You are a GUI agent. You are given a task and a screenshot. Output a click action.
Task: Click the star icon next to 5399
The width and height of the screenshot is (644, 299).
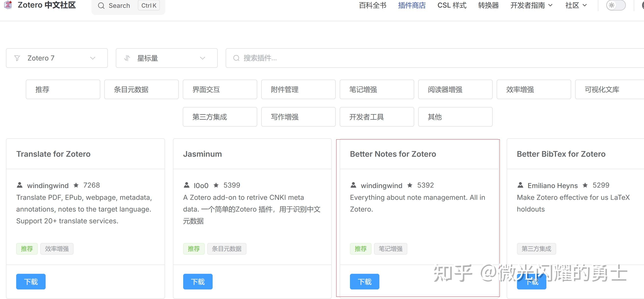(x=216, y=185)
